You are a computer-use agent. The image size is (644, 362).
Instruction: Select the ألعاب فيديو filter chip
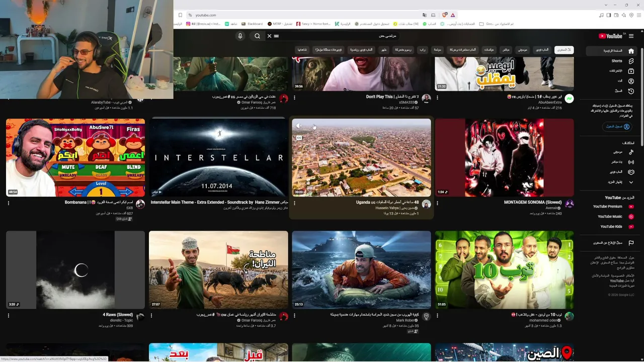coord(542,50)
